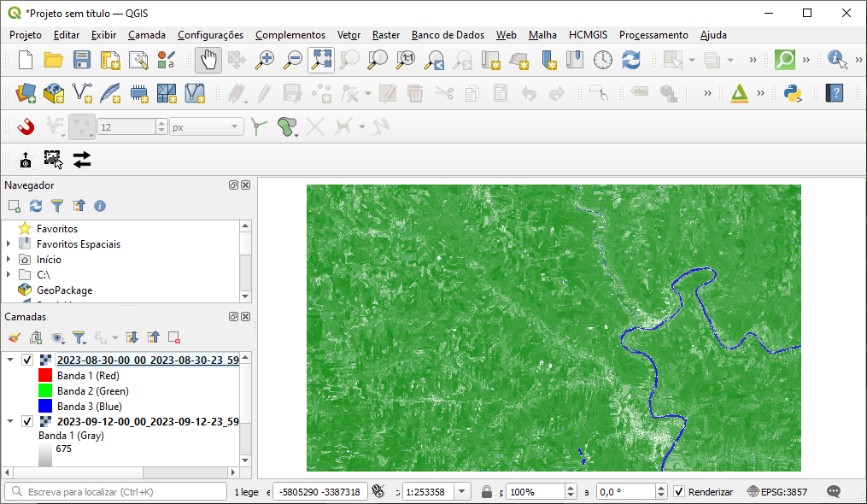Toggle the Renderizar checkbox
The width and height of the screenshot is (867, 504).
tap(679, 492)
